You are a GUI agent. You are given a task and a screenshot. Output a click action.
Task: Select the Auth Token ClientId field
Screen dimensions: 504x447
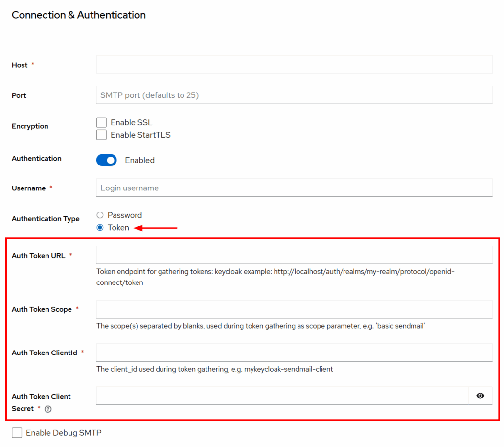click(294, 352)
